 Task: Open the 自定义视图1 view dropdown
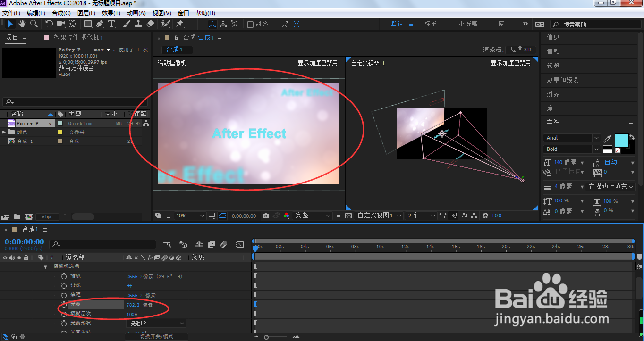pos(379,216)
